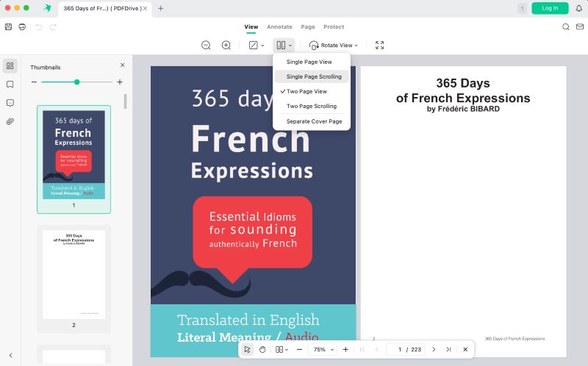Zoom out using top toolbar magnifier
The image size is (588, 366).
pos(206,45)
